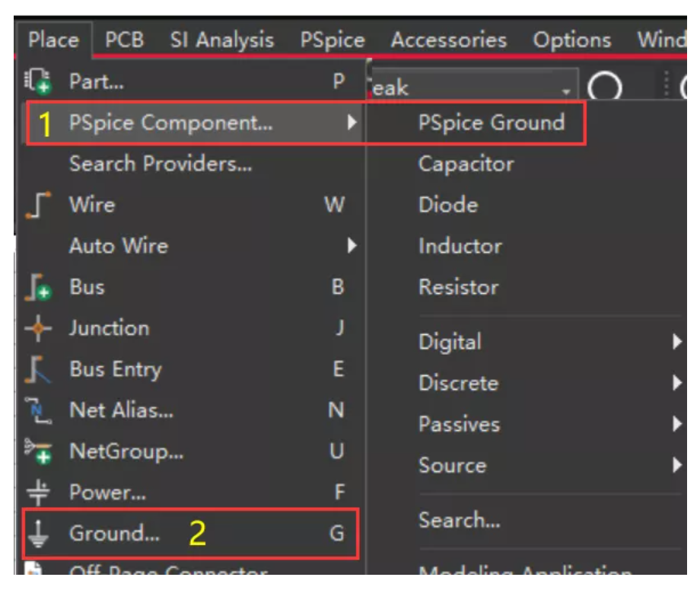Click the Ground symbol icon

tap(37, 534)
